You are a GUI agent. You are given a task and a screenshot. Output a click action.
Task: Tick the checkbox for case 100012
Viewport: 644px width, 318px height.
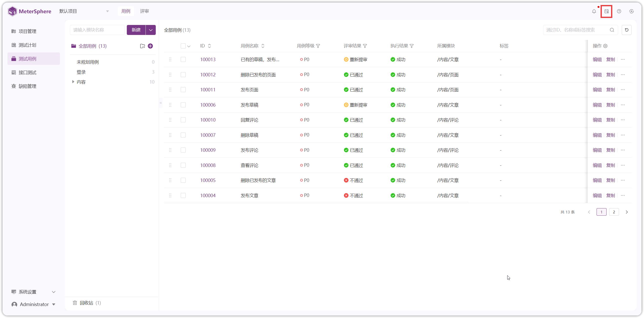[x=183, y=75]
